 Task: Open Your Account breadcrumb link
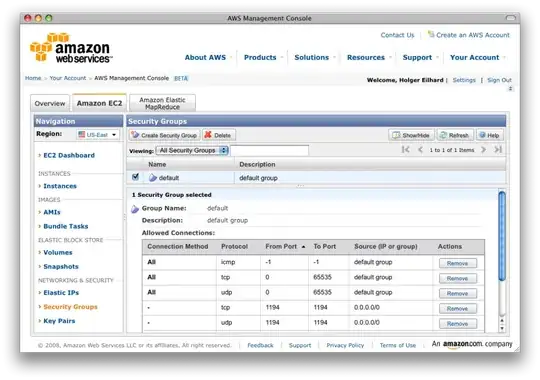68,78
